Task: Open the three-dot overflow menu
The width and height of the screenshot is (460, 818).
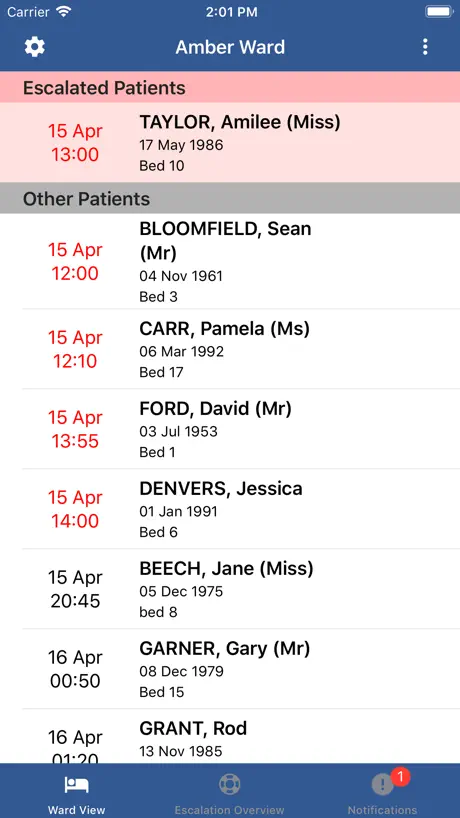Action: point(425,47)
